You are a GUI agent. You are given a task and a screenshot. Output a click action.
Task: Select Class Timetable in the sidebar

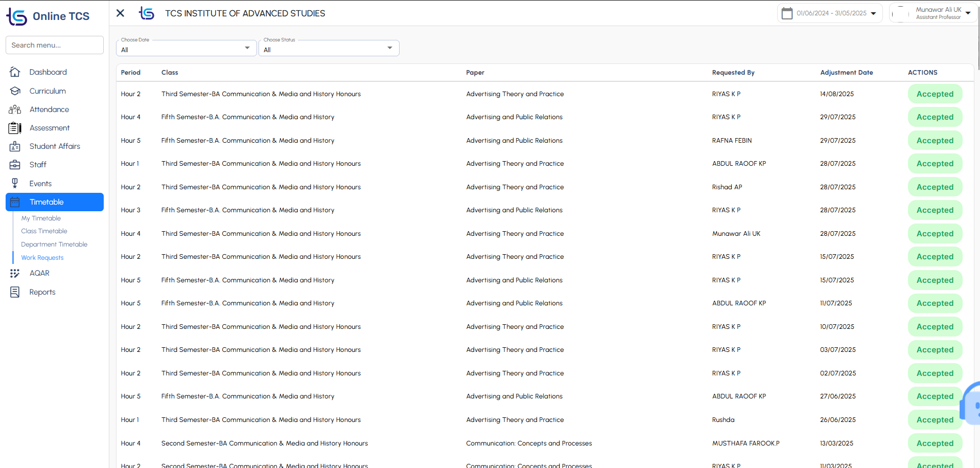[44, 231]
